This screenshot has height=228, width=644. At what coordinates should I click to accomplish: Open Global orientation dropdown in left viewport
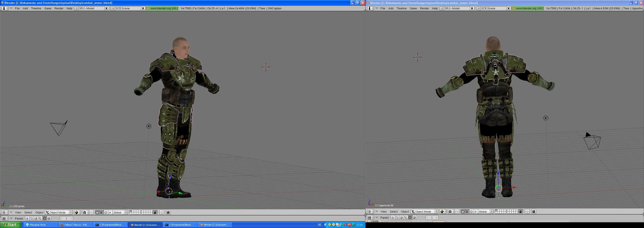pos(120,213)
